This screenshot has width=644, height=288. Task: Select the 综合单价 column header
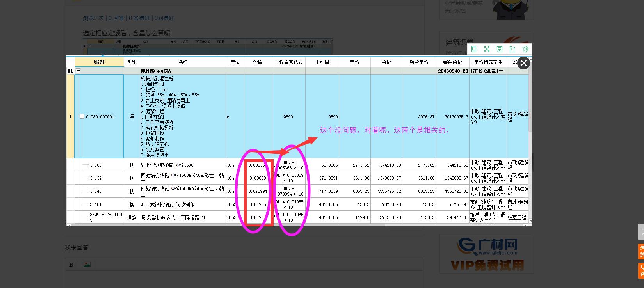click(x=419, y=62)
